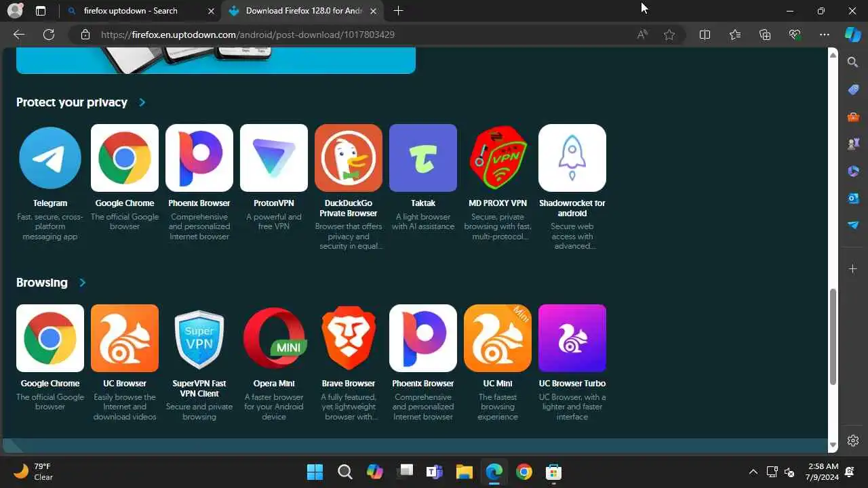Refresh the current page
This screenshot has width=868, height=488.
(49, 35)
